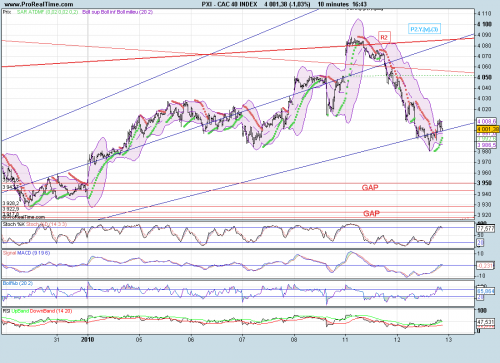Click the 08 date on time axis
Image resolution: width=500 pixels, height=363 pixels.
tap(294, 340)
